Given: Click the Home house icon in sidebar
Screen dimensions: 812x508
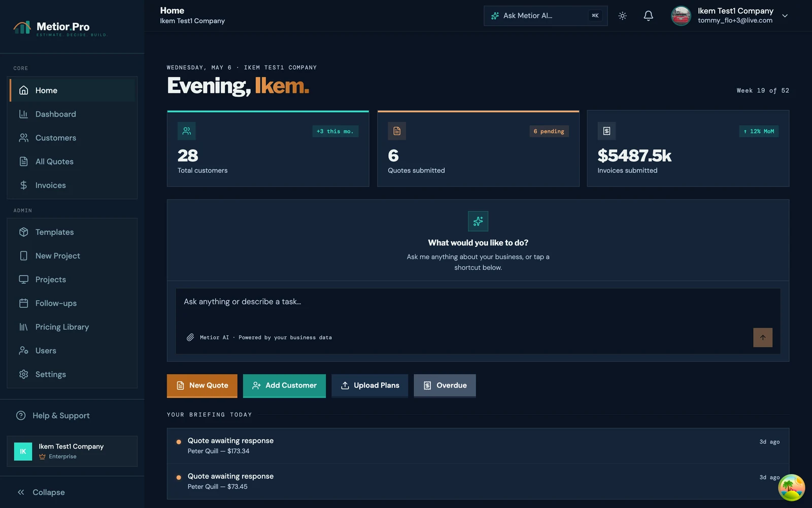Looking at the screenshot, I should pos(23,90).
